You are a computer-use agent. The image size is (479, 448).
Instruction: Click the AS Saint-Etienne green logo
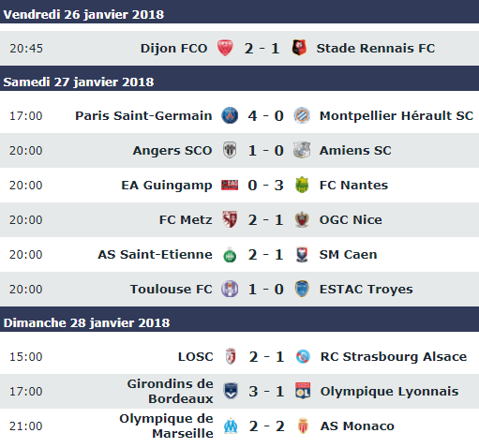tap(230, 254)
